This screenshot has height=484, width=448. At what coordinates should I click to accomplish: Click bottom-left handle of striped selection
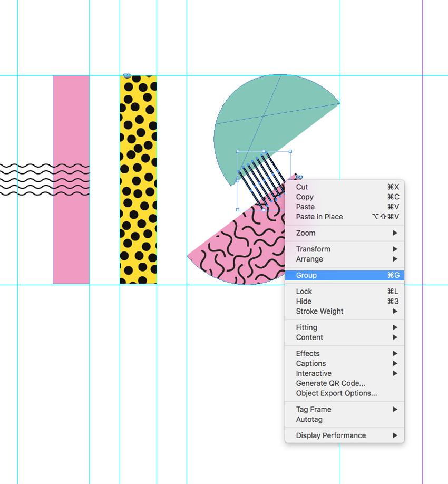[238, 210]
